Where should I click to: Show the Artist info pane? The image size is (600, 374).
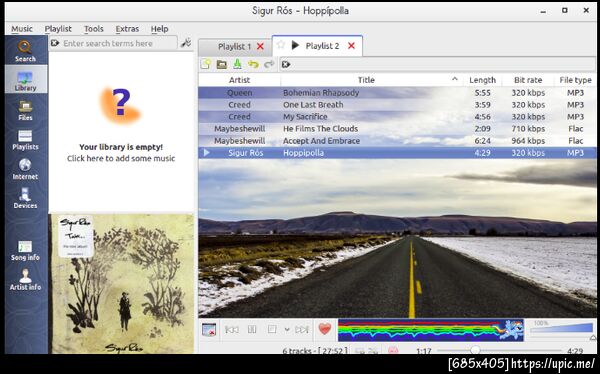(x=25, y=279)
